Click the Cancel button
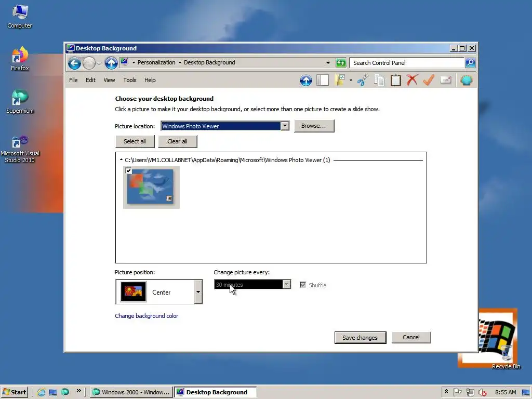 pos(411,337)
